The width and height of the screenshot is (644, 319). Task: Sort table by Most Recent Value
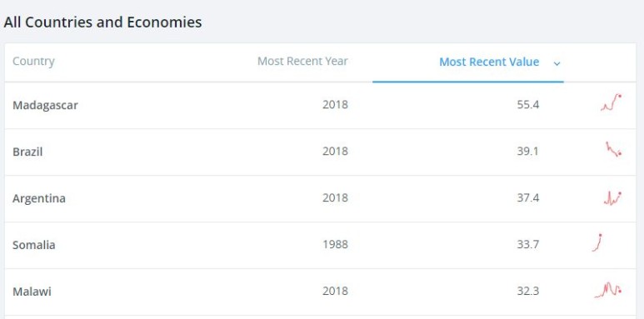[489, 62]
